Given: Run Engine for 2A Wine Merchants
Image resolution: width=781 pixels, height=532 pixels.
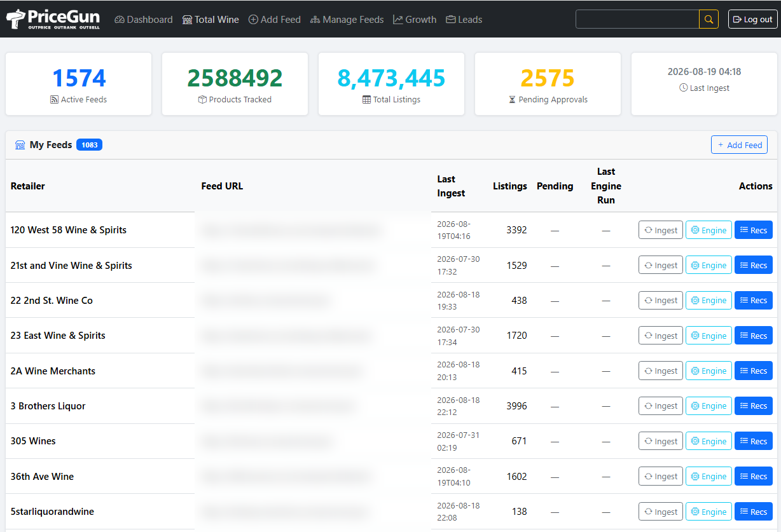Looking at the screenshot, I should (708, 371).
